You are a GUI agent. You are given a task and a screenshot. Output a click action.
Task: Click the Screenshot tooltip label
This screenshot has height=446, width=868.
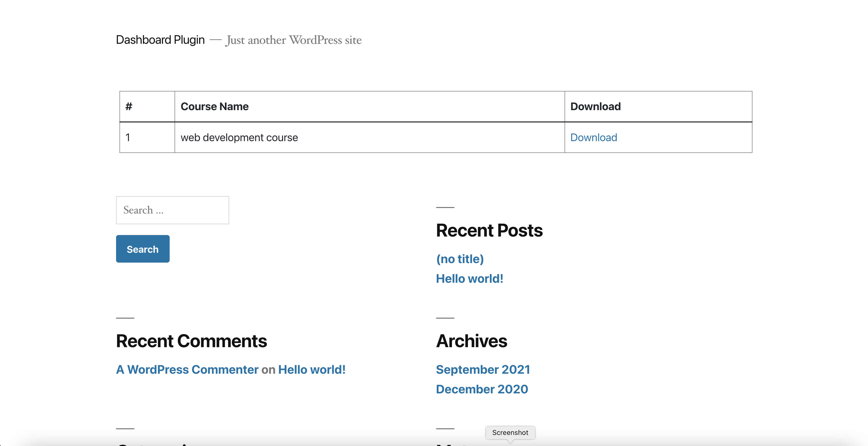click(x=510, y=432)
